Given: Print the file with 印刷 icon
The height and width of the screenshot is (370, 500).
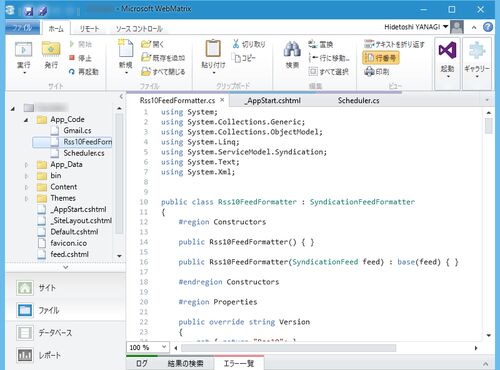Looking at the screenshot, I should (369, 71).
